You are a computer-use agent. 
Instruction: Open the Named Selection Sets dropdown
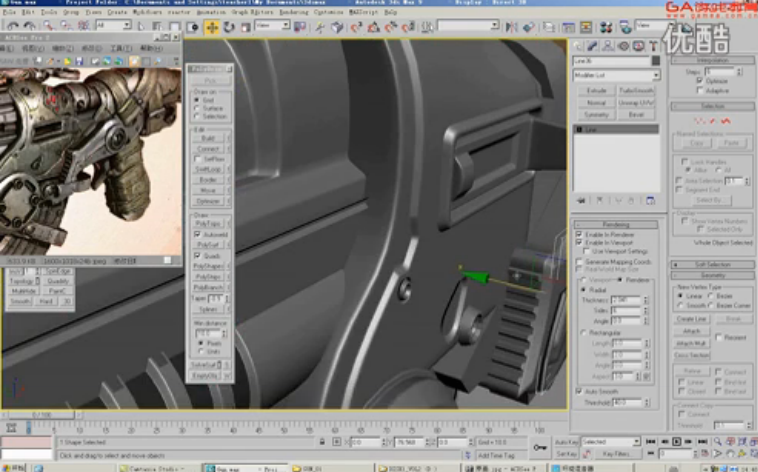(x=467, y=25)
